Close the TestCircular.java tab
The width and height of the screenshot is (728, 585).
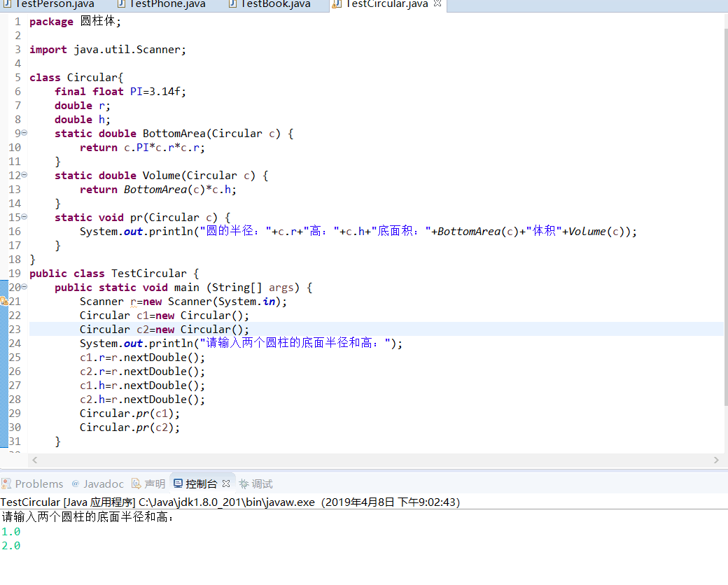click(x=437, y=3)
